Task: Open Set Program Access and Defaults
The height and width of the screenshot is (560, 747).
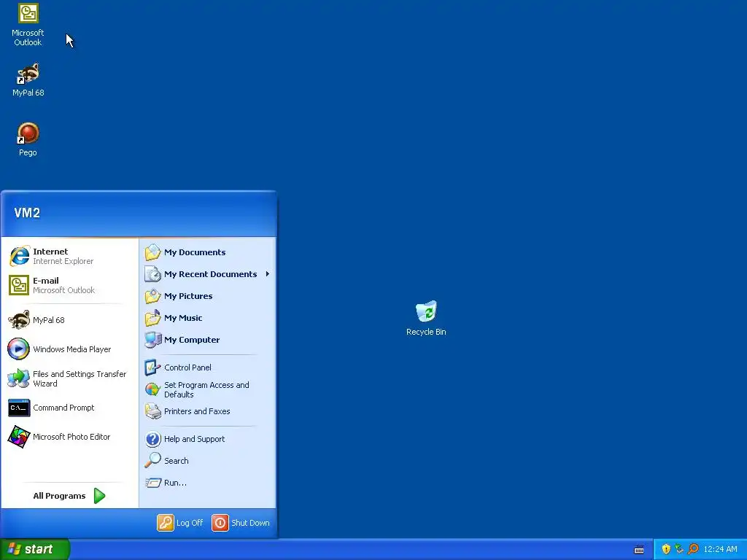Action: pos(208,389)
